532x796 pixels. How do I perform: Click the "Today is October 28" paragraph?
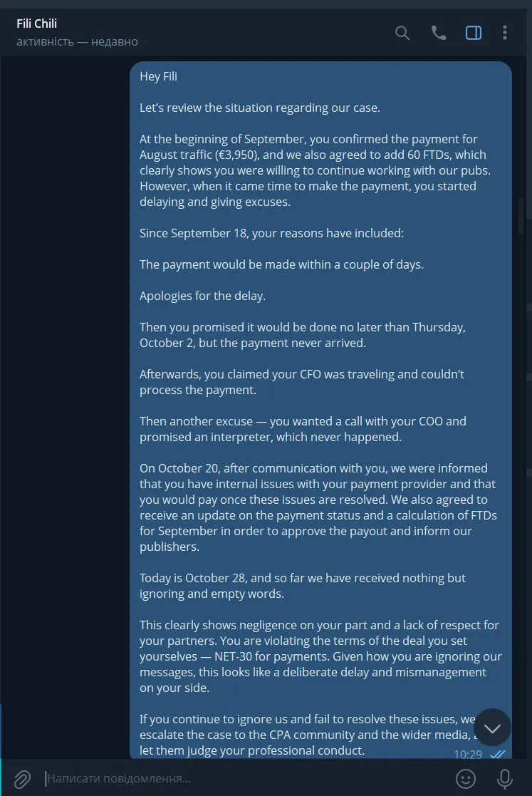click(303, 586)
